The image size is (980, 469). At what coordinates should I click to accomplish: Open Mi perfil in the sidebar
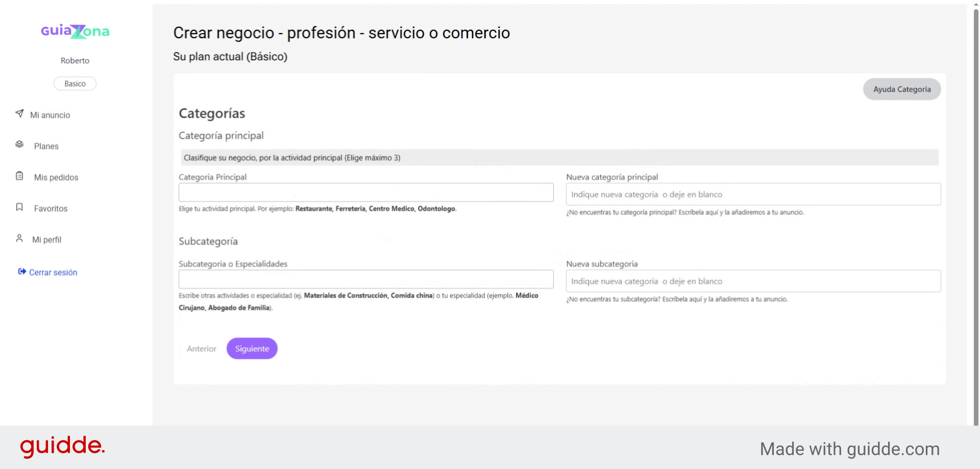coord(47,240)
